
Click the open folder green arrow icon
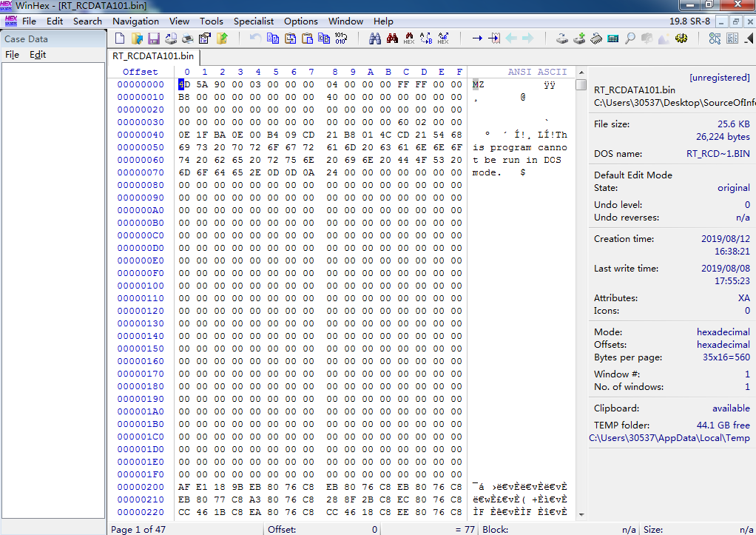pyautogui.click(x=222, y=38)
